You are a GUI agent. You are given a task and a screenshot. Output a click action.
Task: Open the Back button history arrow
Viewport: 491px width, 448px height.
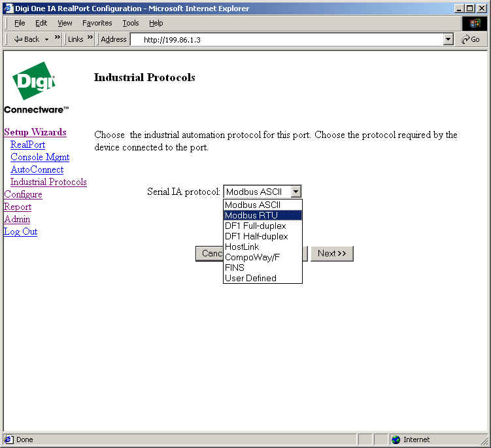coord(47,39)
